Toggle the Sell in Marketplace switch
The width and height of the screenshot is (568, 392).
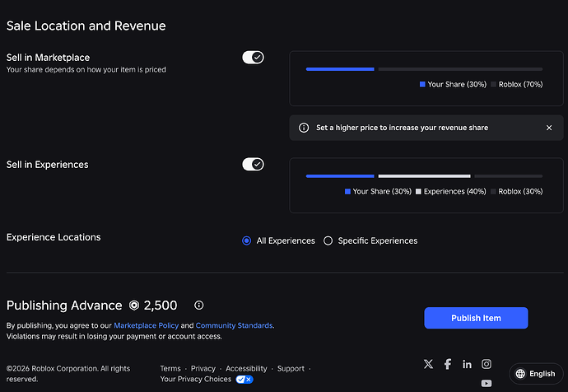[x=253, y=58]
